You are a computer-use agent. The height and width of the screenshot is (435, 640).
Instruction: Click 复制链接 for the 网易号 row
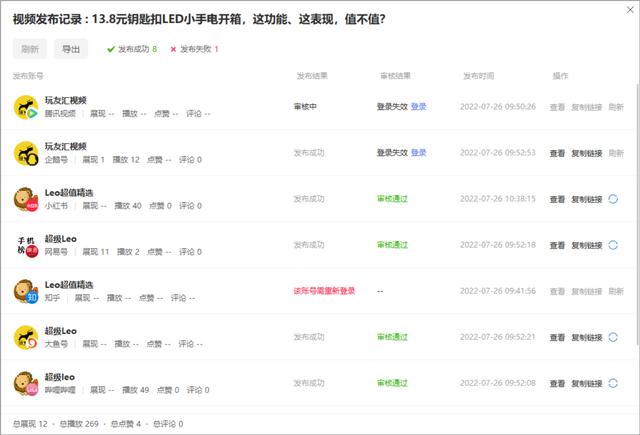587,245
